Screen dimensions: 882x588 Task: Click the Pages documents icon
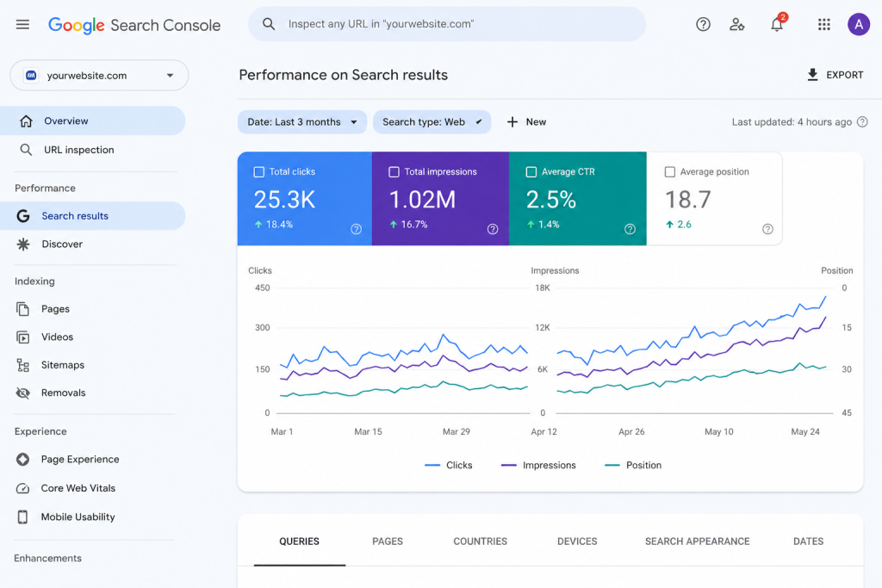(x=22, y=308)
